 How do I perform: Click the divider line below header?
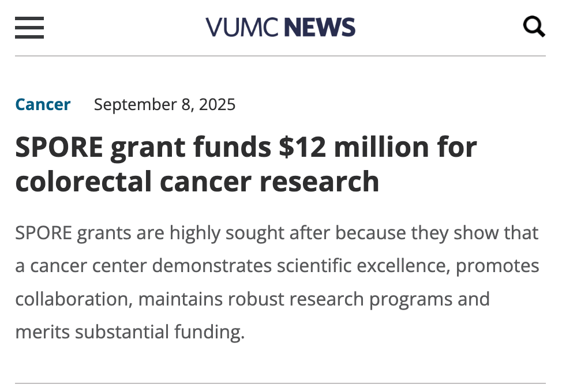pos(280,56)
